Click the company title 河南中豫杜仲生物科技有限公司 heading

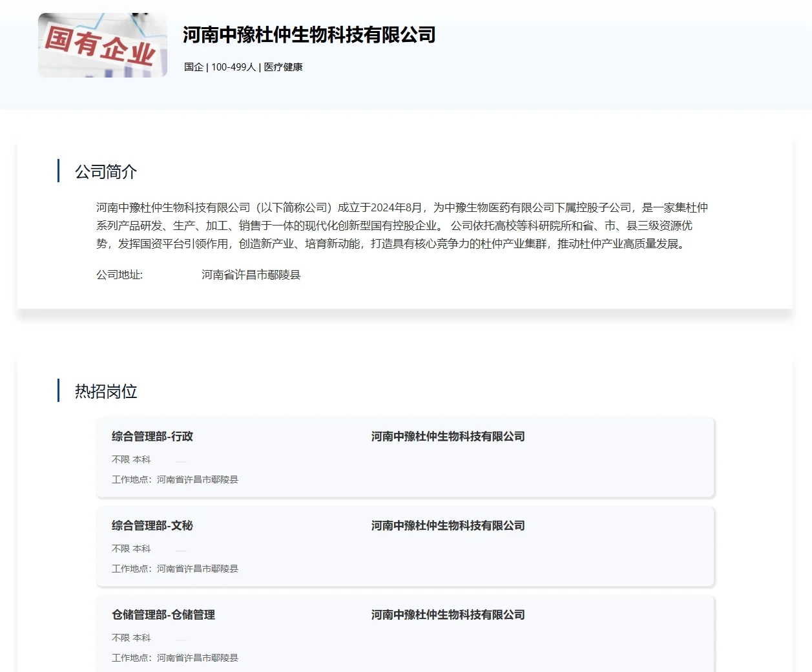(309, 35)
